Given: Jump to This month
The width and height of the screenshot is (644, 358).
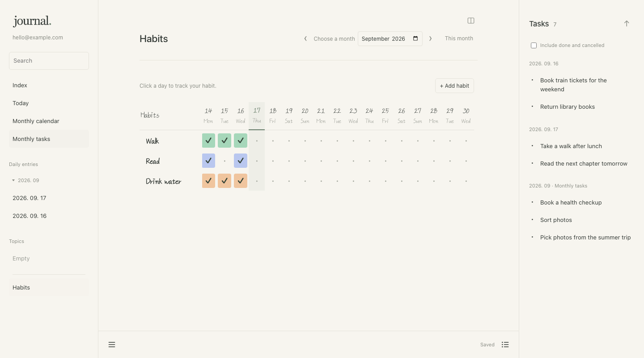Looking at the screenshot, I should [459, 38].
